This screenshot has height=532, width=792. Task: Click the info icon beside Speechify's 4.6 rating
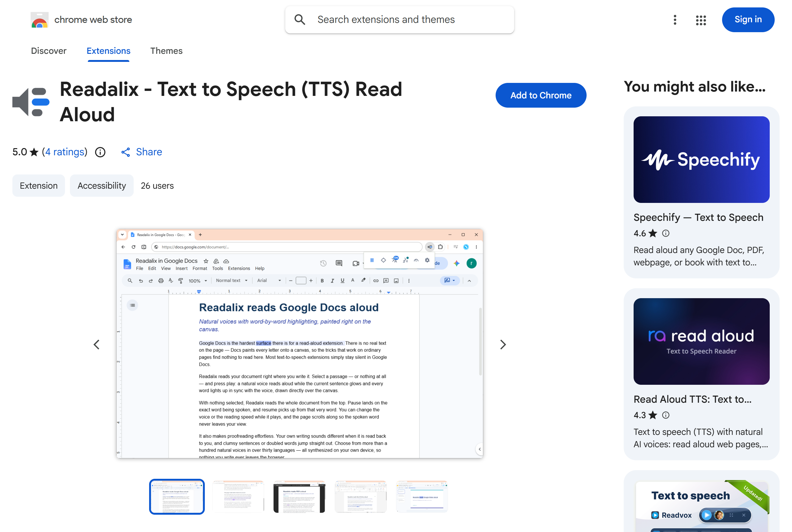point(665,233)
